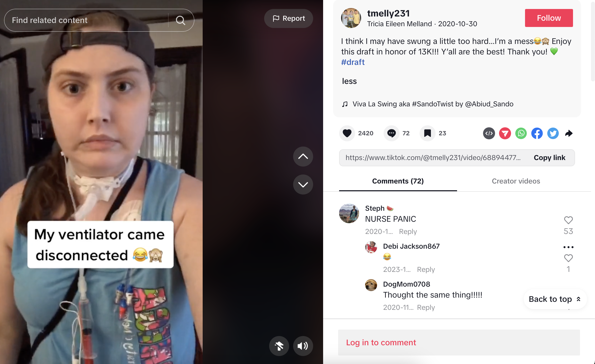Switch to the Creator videos tab
595x364 pixels.
(x=516, y=181)
